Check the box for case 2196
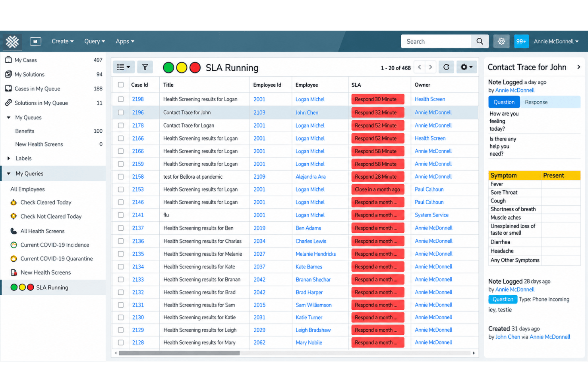Screen dimensions: 588x392 (121, 112)
